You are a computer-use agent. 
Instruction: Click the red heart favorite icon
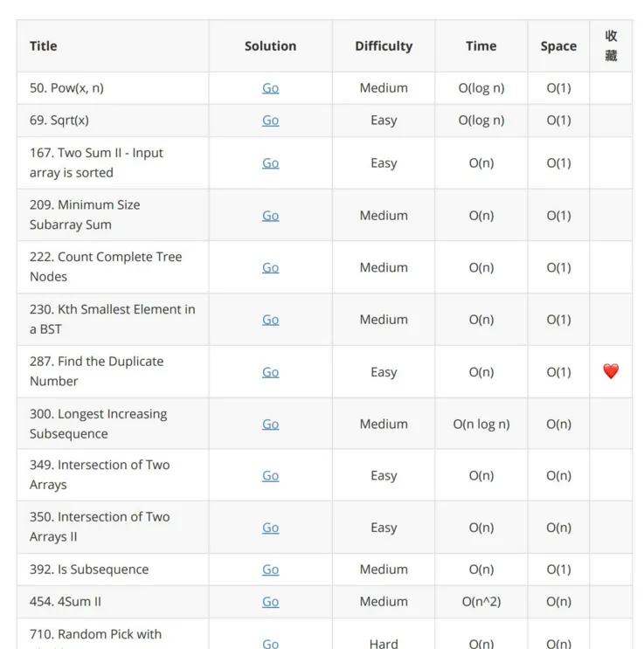[x=611, y=371]
